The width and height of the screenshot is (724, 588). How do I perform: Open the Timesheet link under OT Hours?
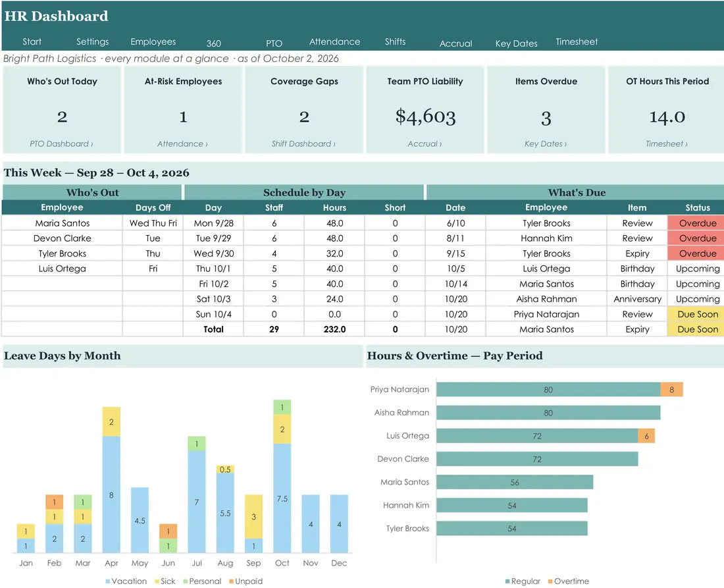click(666, 144)
